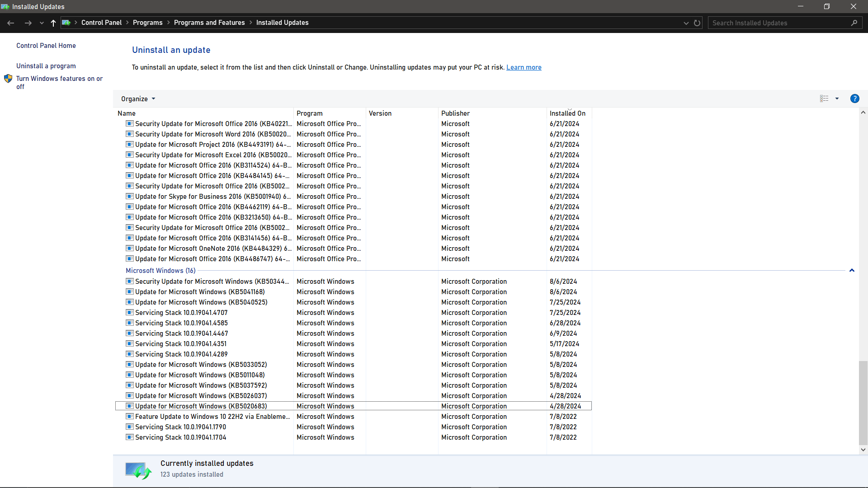Click the vertical scrollbar thumb
868x488 pixels.
click(863, 402)
